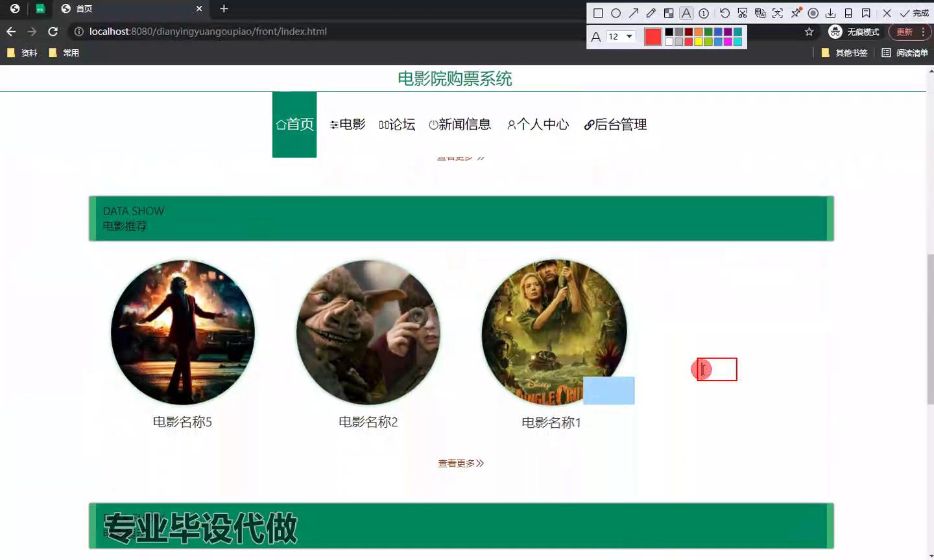Screen dimensions: 934x560
Task: Pick the purple color swatch
Action: 728,32
